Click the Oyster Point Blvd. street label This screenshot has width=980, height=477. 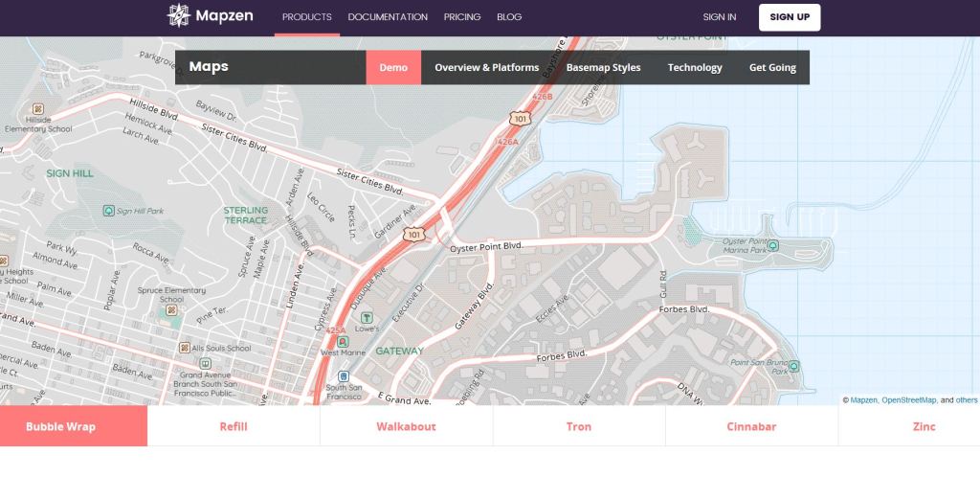coord(486,247)
